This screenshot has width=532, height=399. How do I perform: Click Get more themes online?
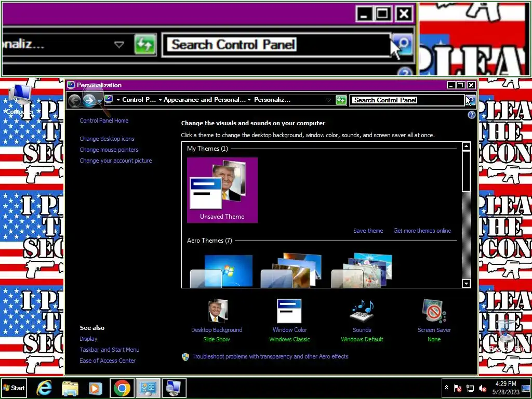coord(422,231)
